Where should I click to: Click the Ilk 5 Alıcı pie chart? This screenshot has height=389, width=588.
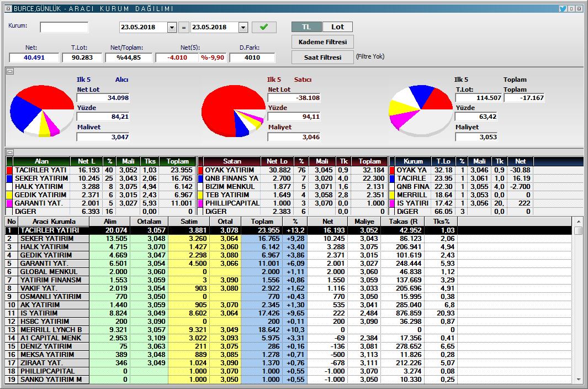[x=42, y=111]
